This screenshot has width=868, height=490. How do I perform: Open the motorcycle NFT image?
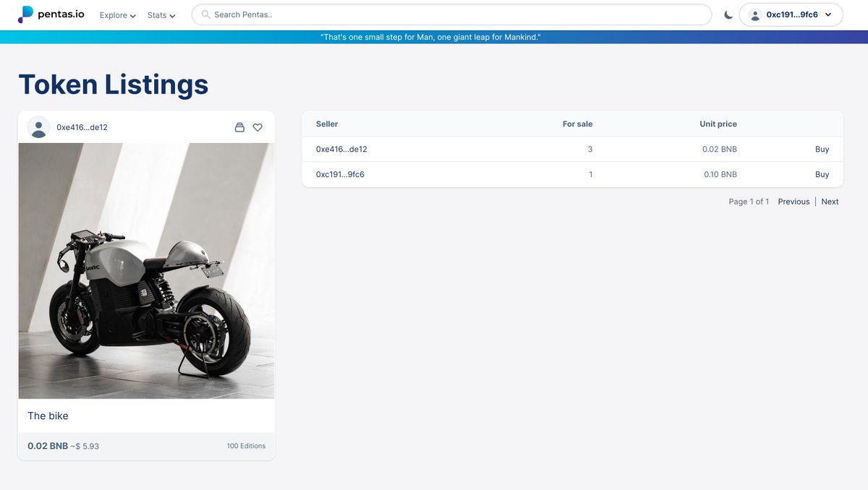[146, 271]
